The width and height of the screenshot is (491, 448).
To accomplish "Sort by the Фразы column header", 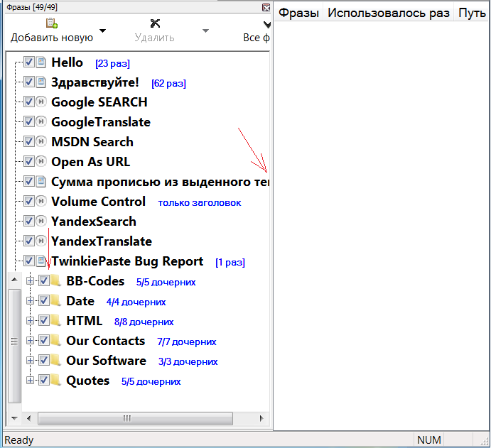I will click(x=298, y=13).
